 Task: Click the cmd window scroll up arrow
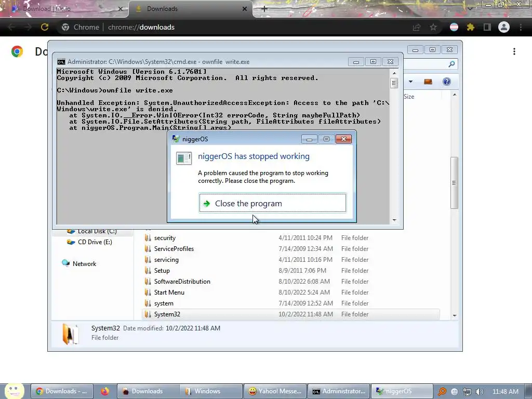394,73
